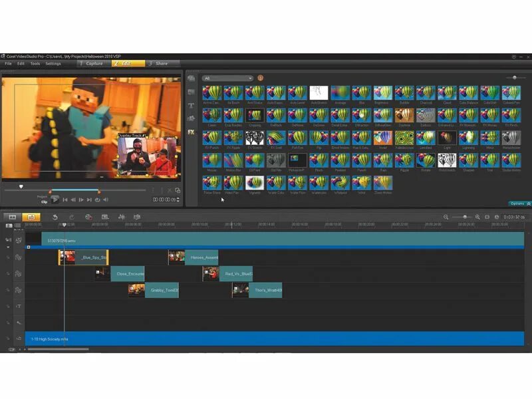This screenshot has width=532, height=399.
Task: Select the Close_Encounte overlay clip
Action: click(x=120, y=274)
